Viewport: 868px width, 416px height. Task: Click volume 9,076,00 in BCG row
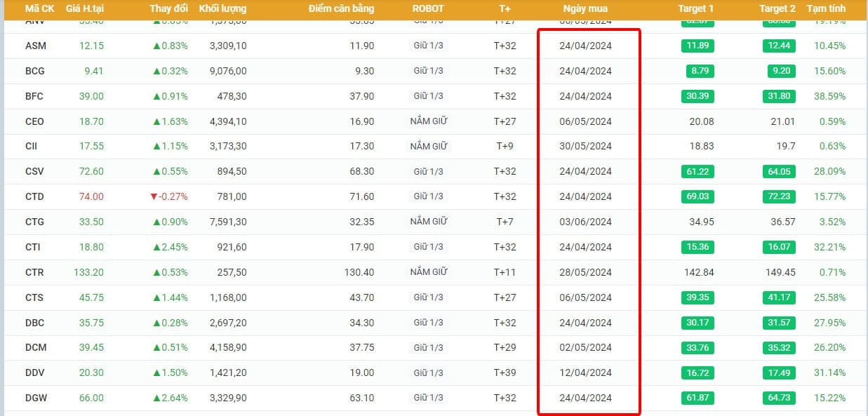(x=227, y=71)
